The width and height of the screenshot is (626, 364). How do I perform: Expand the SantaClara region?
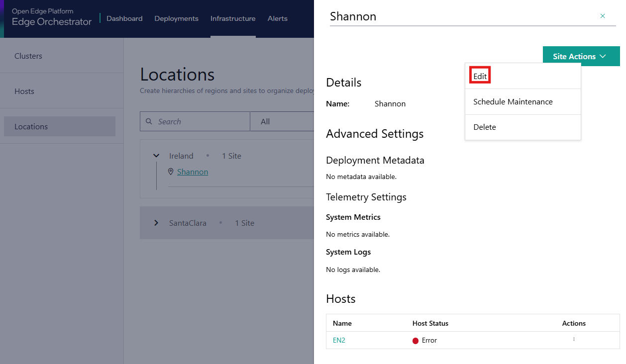pyautogui.click(x=156, y=223)
